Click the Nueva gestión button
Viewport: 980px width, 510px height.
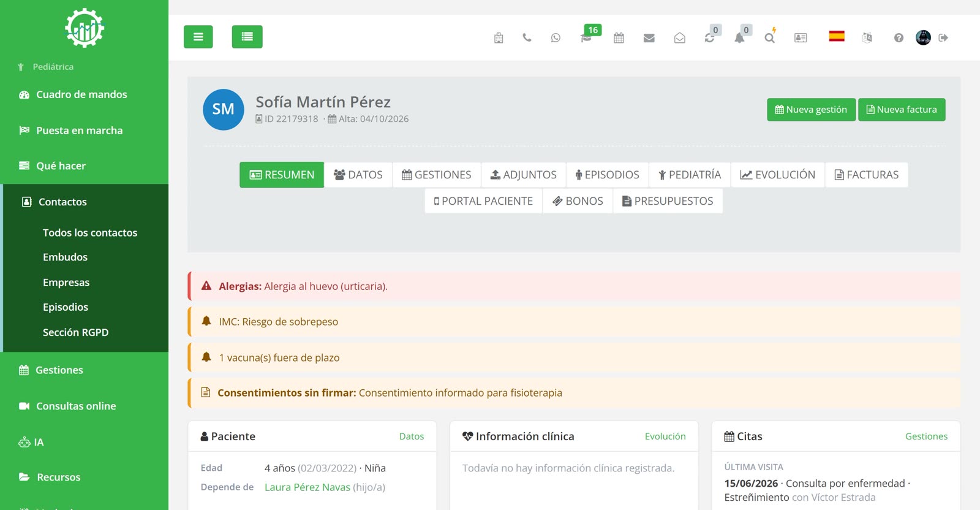point(811,110)
